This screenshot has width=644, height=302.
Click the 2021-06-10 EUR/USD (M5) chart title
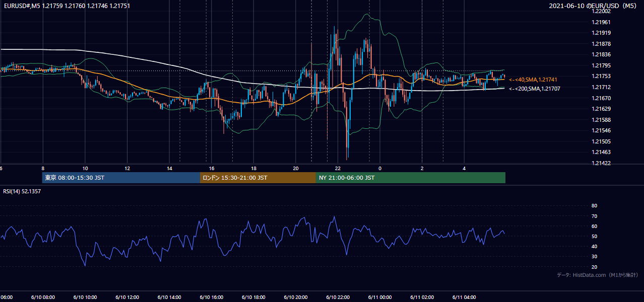tap(592, 6)
